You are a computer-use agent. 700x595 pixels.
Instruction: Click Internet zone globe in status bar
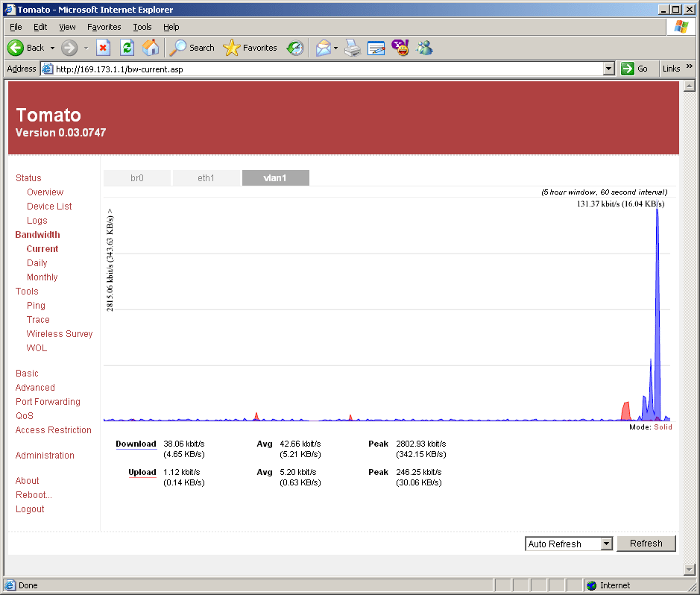coord(592,585)
